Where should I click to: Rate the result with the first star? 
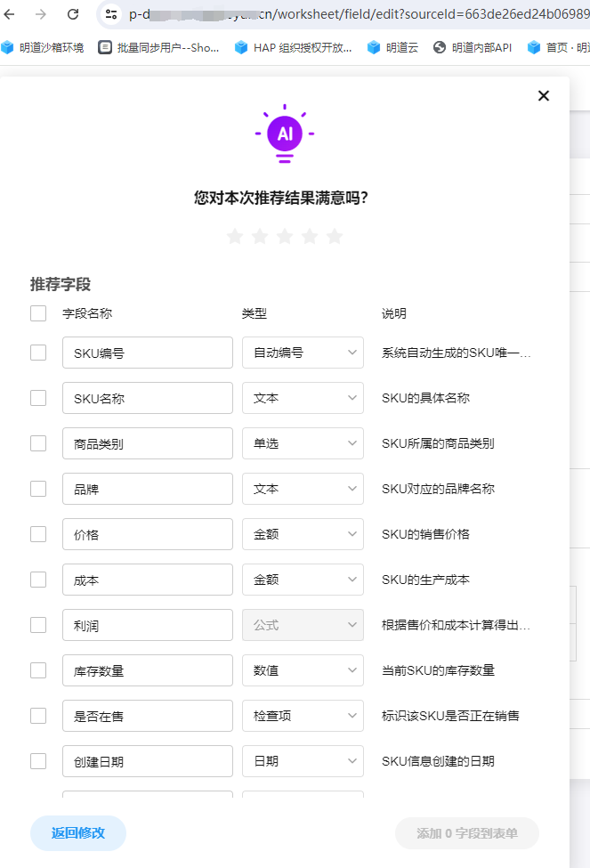[235, 236]
